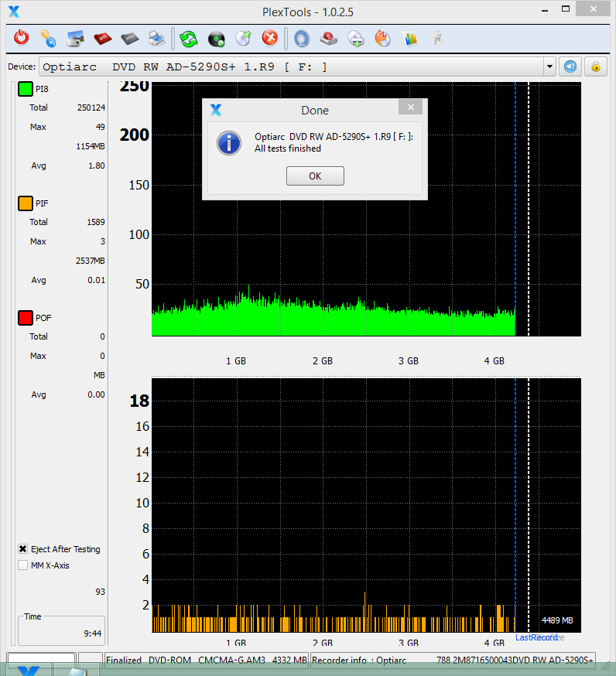Select the Optiarc DVD RW device combo box
Viewport: 616px width, 676px height.
click(297, 67)
